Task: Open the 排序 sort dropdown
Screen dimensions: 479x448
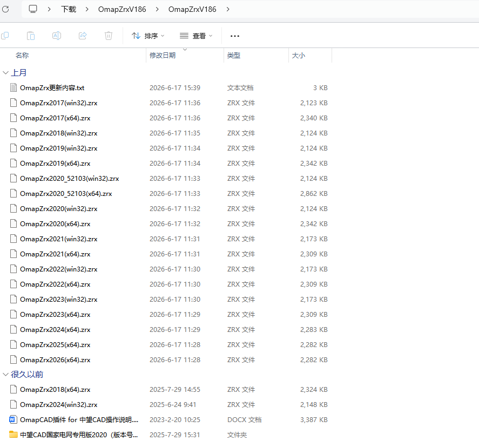Action: [148, 36]
